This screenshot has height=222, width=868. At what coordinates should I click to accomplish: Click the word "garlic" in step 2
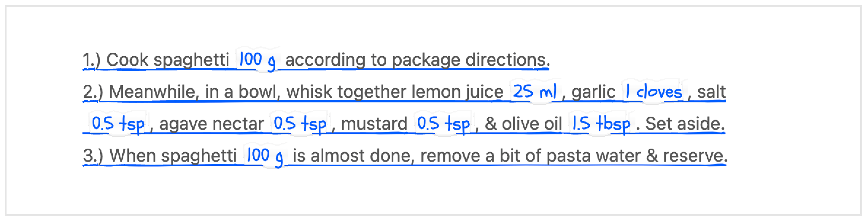click(x=593, y=92)
